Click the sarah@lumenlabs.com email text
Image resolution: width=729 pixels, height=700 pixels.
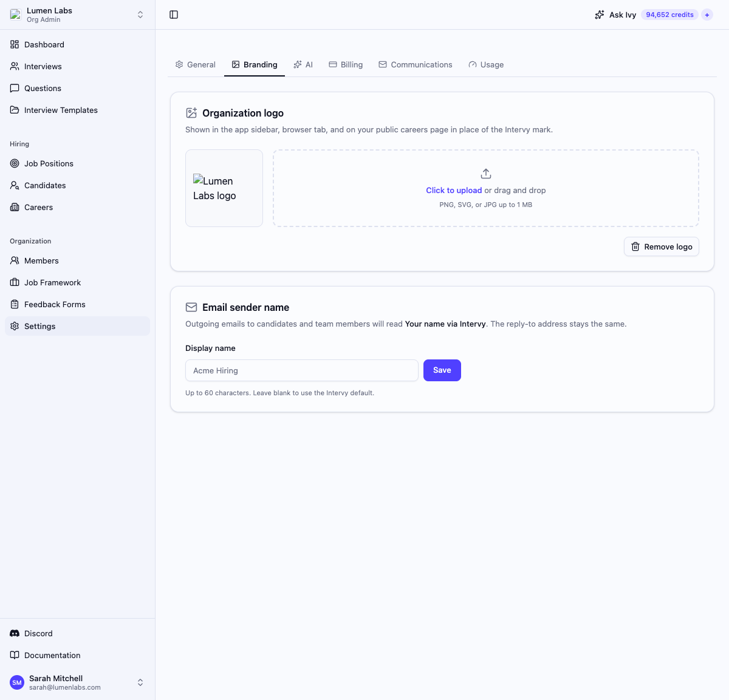[x=65, y=687]
